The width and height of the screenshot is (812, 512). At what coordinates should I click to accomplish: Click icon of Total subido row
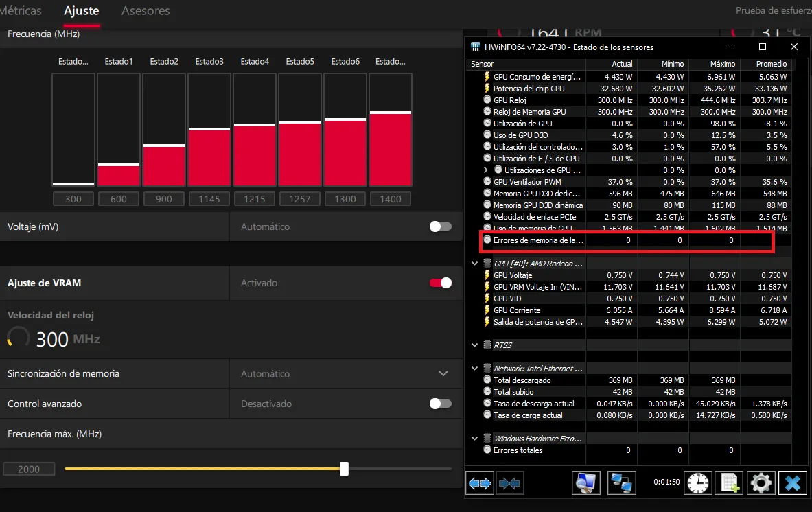(487, 391)
